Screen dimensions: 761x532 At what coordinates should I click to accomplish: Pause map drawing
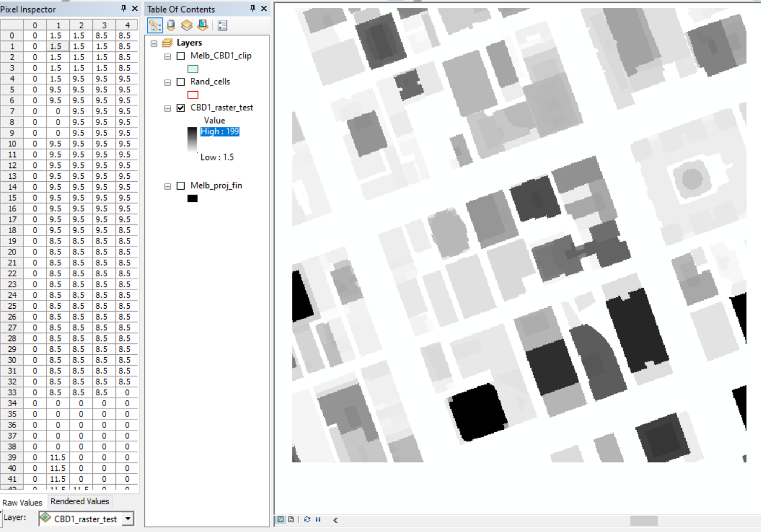point(318,519)
